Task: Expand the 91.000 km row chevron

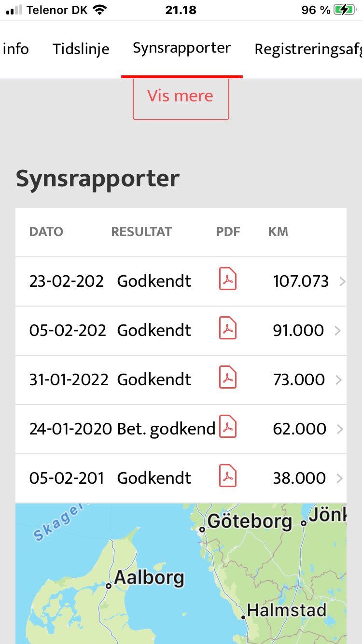Action: tap(338, 331)
